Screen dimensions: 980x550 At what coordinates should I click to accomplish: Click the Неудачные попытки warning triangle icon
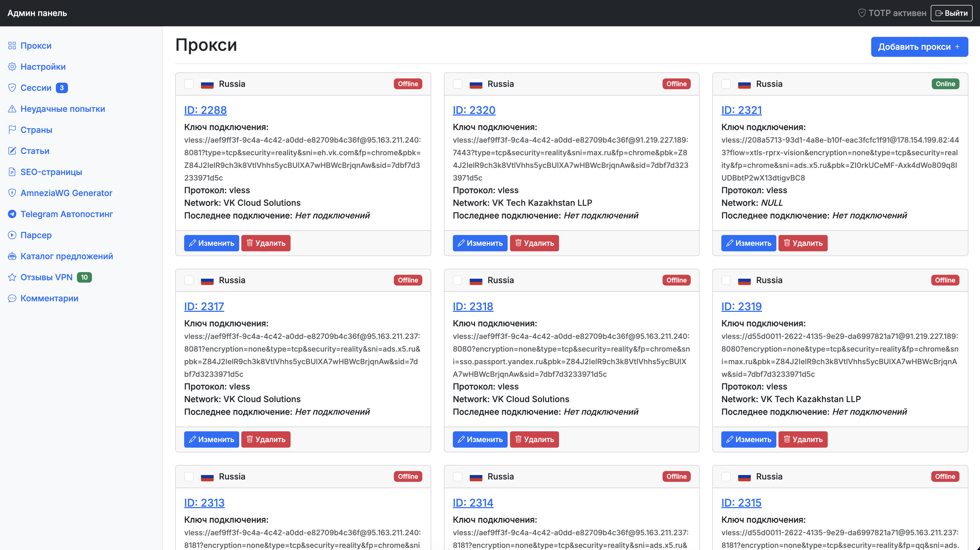(12, 109)
